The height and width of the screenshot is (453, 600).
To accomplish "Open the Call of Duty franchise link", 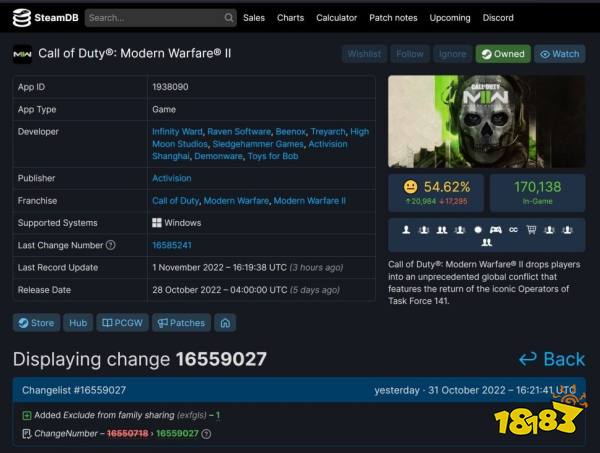I will point(175,200).
